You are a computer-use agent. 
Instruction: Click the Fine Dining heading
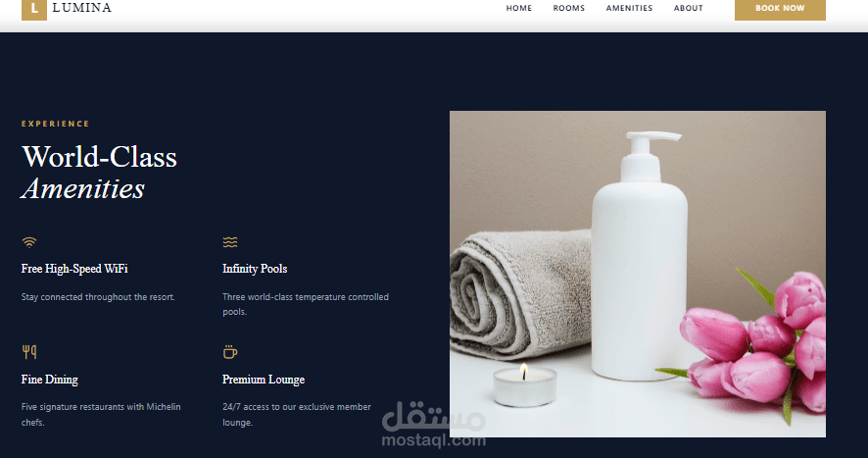point(49,380)
